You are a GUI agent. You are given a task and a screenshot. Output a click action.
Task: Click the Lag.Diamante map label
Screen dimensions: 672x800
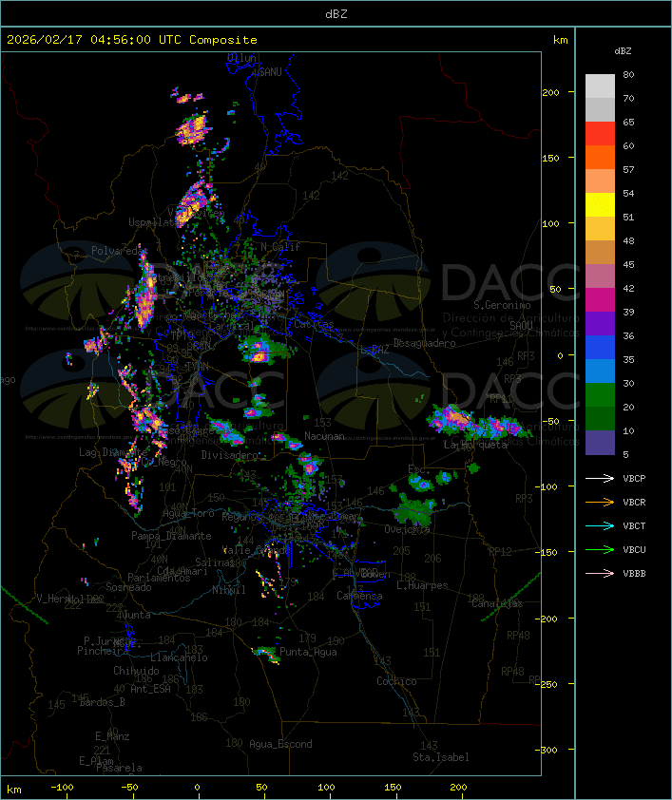(x=113, y=452)
